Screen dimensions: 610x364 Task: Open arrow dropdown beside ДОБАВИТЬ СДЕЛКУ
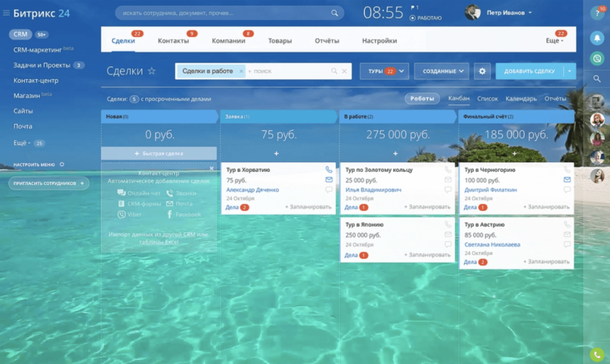click(569, 71)
